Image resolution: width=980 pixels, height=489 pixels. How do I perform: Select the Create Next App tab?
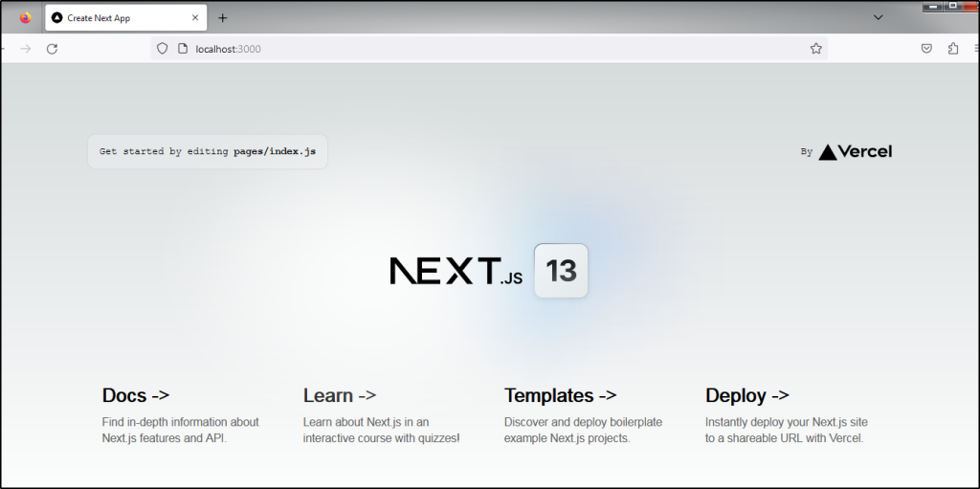click(x=115, y=17)
